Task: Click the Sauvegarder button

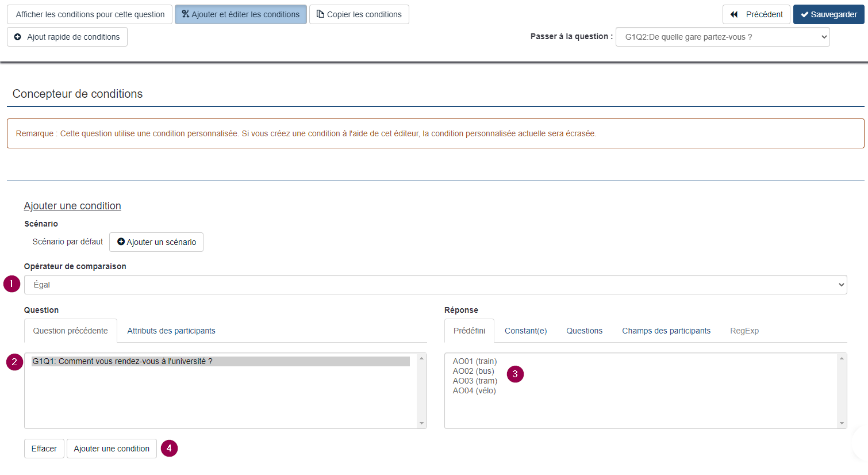Action: (x=828, y=14)
